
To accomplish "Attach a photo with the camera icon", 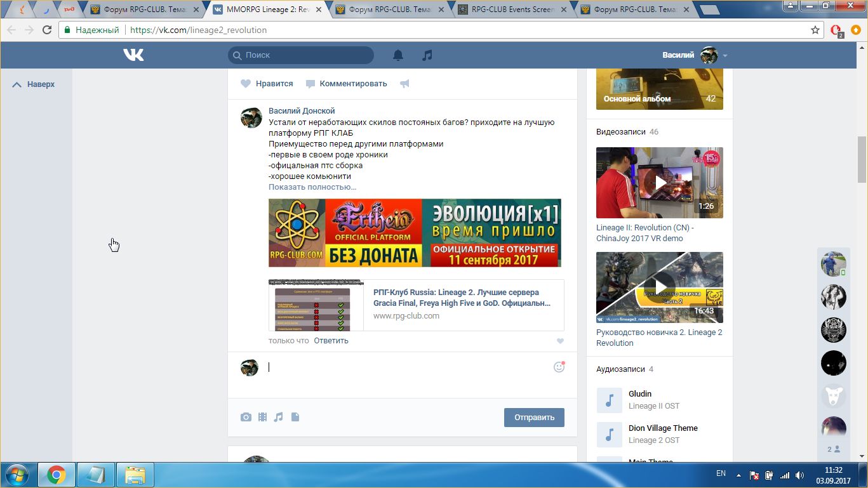I will point(246,417).
